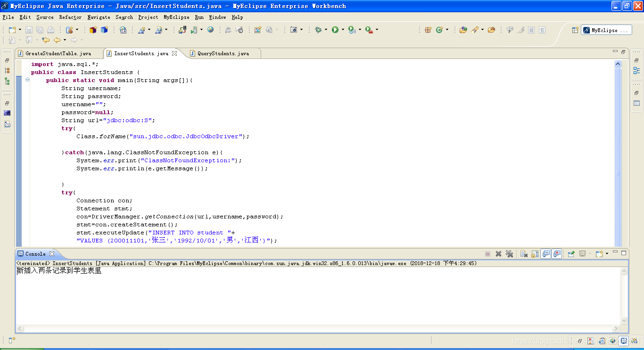The width and height of the screenshot is (644, 350).
Task: Open the File menu
Action: pyautogui.click(x=8, y=17)
